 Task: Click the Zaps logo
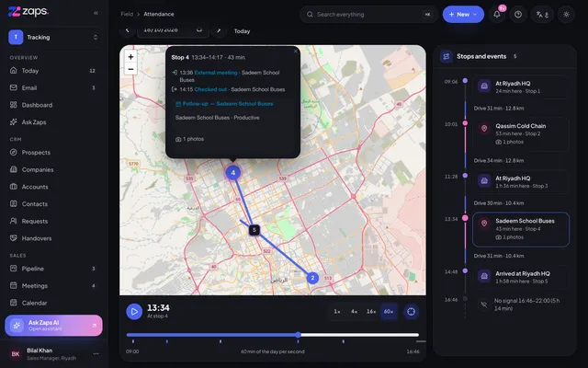click(x=28, y=12)
